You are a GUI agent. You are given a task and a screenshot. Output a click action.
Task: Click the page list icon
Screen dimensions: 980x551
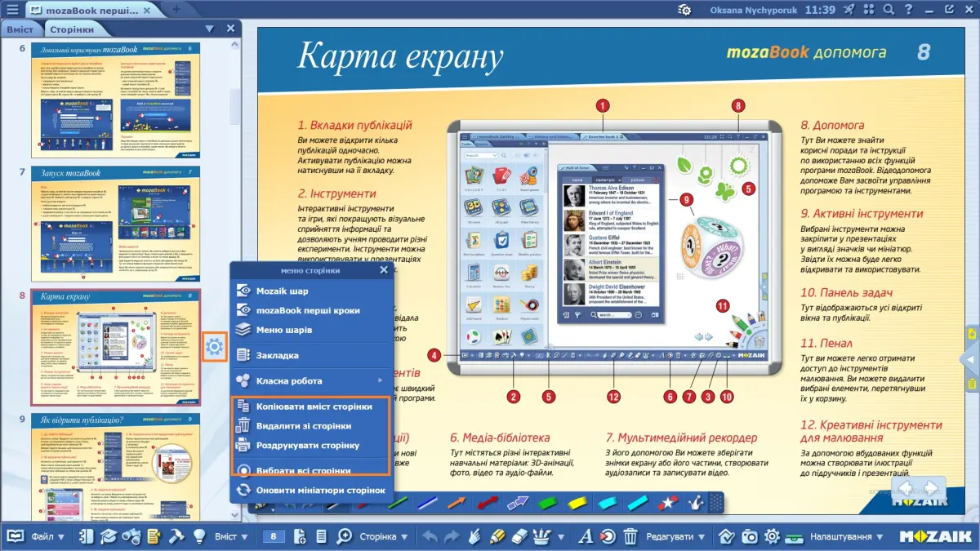coord(321,536)
